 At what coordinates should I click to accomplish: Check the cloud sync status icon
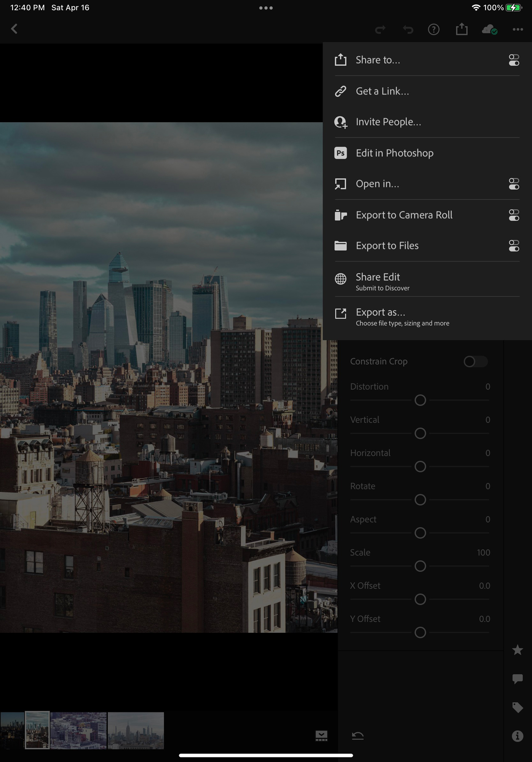click(489, 29)
